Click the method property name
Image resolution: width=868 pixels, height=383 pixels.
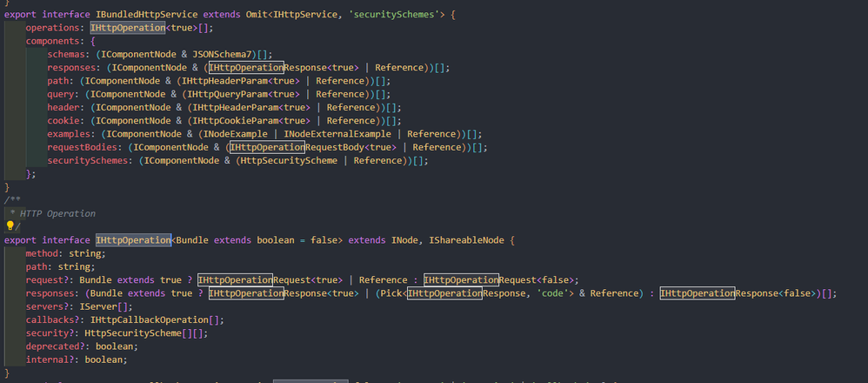[x=44, y=253]
